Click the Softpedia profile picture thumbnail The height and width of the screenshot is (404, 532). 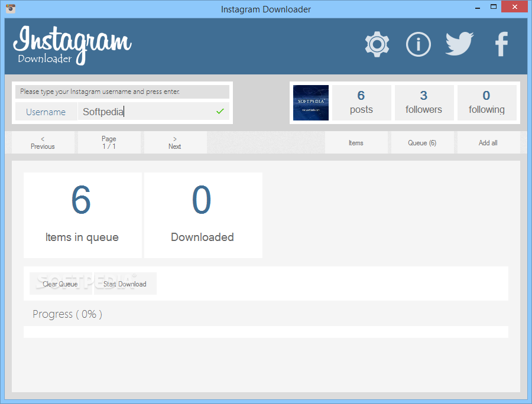[311, 103]
